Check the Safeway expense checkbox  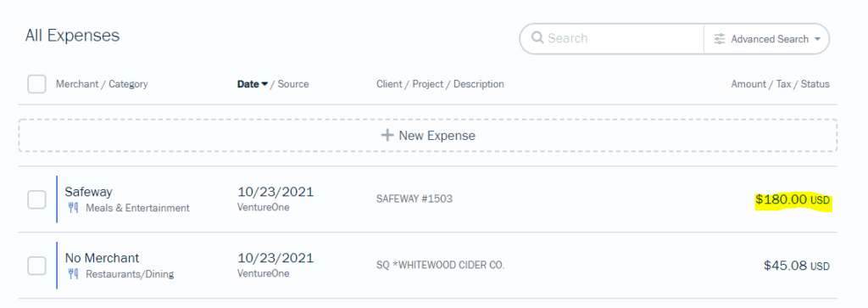coord(36,199)
